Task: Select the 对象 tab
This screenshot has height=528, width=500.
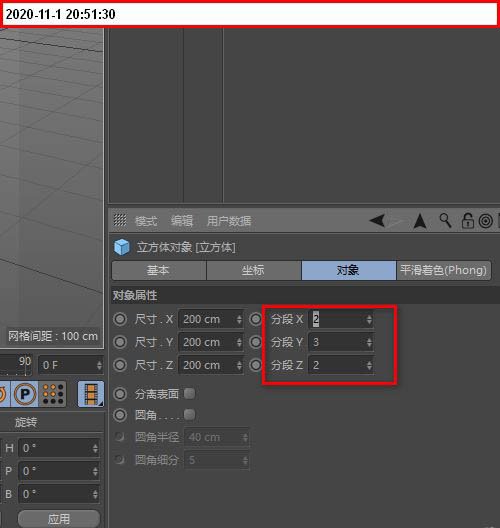Action: (x=349, y=270)
